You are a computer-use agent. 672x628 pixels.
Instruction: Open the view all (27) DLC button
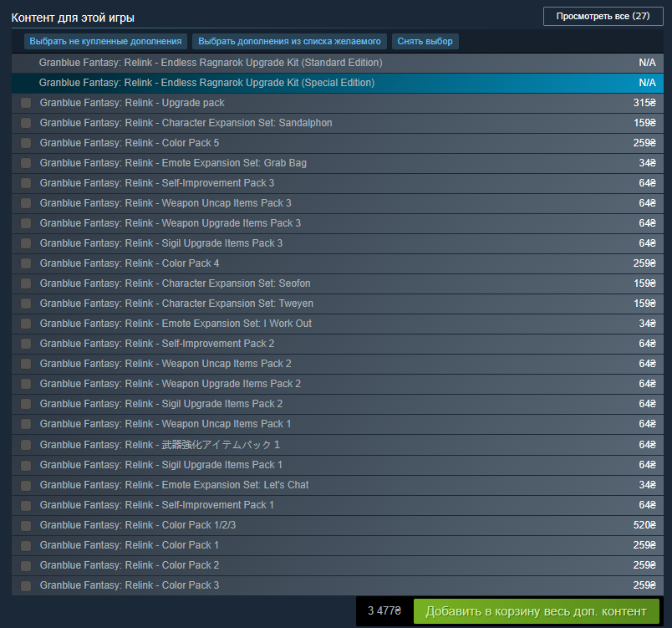[x=603, y=16]
